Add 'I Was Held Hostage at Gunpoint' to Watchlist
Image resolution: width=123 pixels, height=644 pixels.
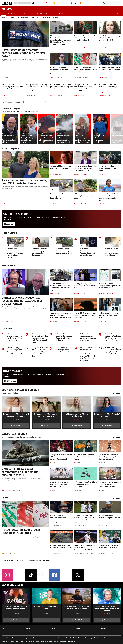tap(16, 426)
